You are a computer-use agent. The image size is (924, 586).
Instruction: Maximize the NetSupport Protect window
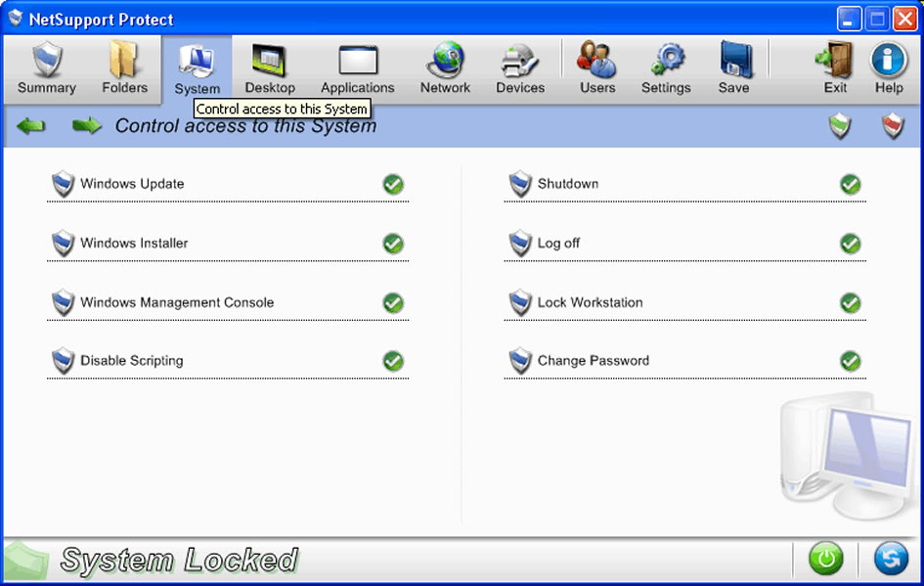877,20
